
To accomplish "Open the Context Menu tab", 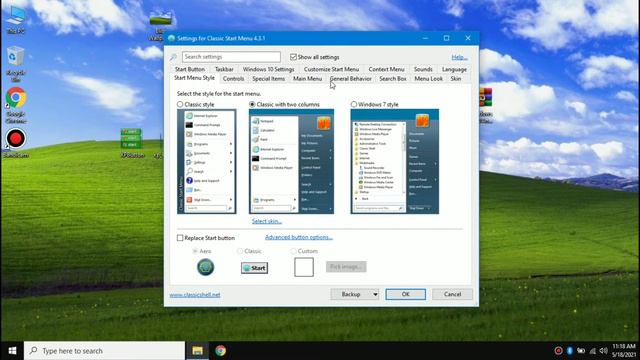I will point(386,69).
